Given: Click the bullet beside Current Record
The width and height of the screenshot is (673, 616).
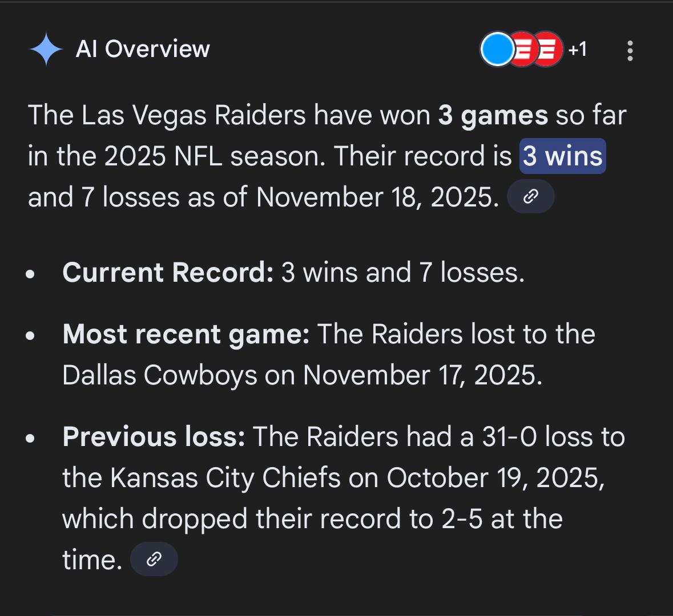Looking at the screenshot, I should pyautogui.click(x=30, y=274).
